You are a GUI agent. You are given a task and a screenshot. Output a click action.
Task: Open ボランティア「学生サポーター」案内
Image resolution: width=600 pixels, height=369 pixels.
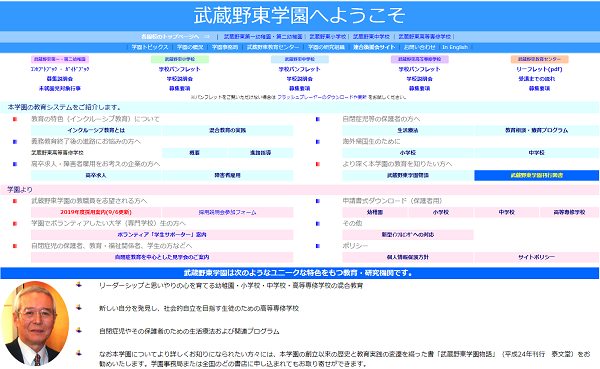(x=162, y=235)
